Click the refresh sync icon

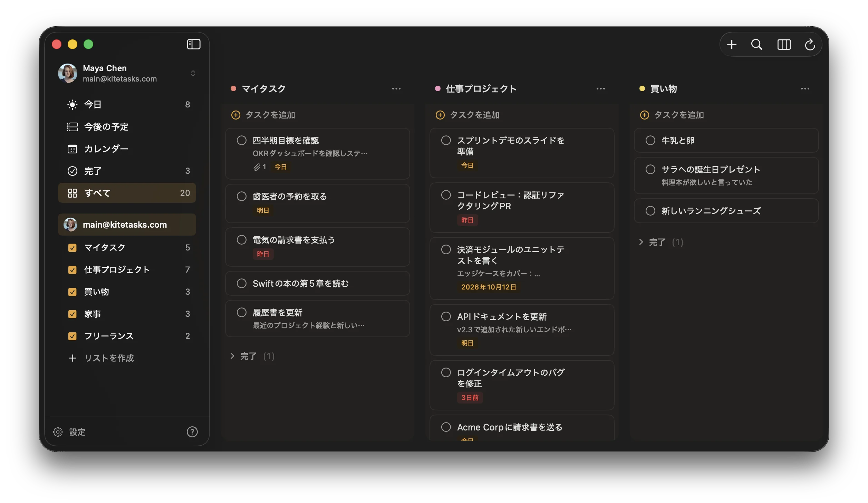click(810, 44)
